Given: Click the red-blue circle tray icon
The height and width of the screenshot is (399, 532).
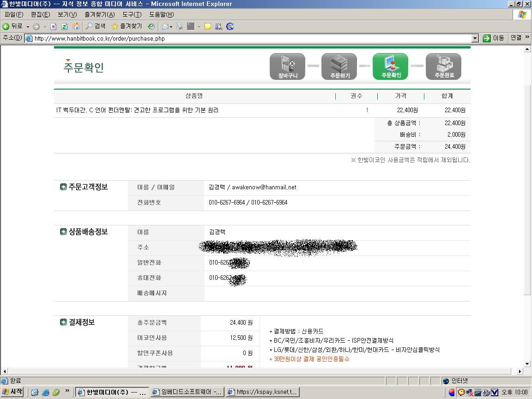Looking at the screenshot, I should [x=452, y=393].
